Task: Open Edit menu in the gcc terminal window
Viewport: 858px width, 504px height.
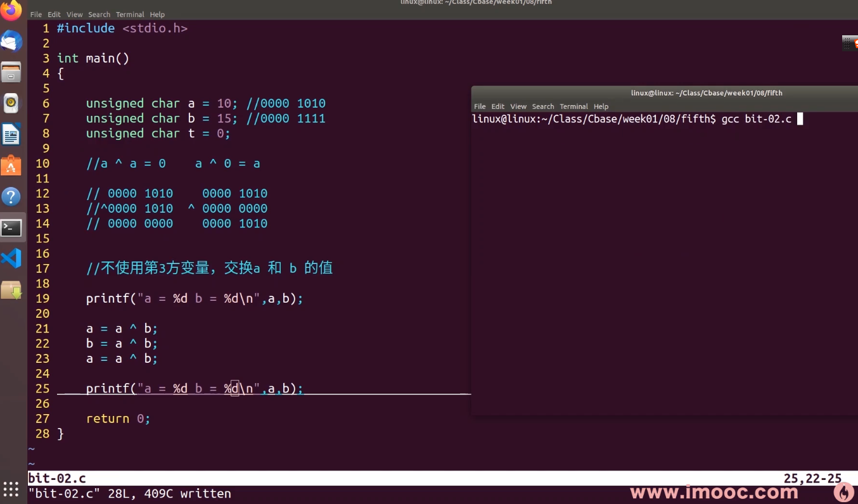Action: 498,106
